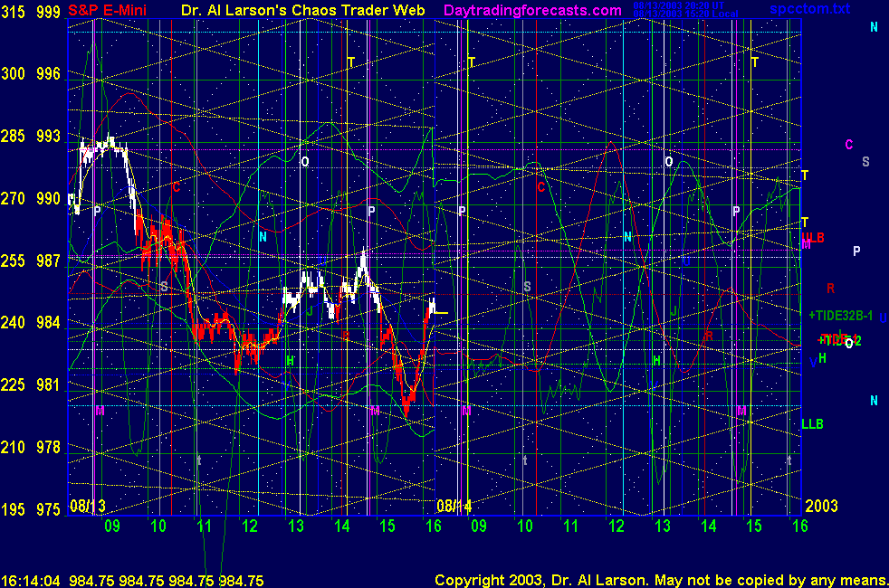The height and width of the screenshot is (588, 889).
Task: Select the '2003' year label
Action: point(821,506)
